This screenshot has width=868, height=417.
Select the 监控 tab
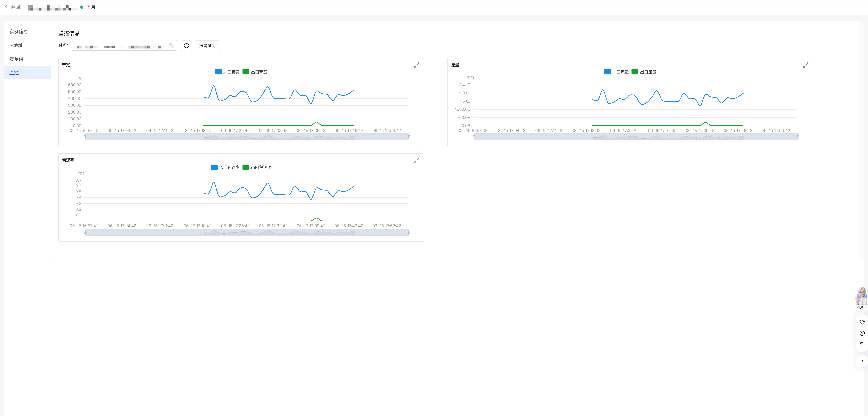pyautogui.click(x=27, y=73)
